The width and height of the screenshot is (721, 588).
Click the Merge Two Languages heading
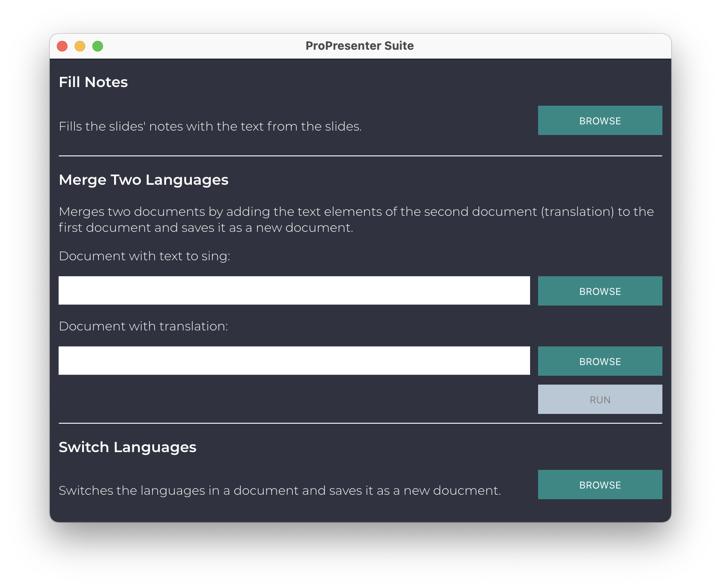(x=143, y=180)
